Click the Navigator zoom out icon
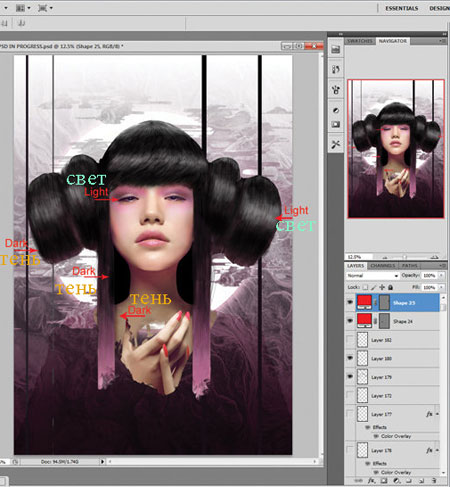 click(385, 257)
